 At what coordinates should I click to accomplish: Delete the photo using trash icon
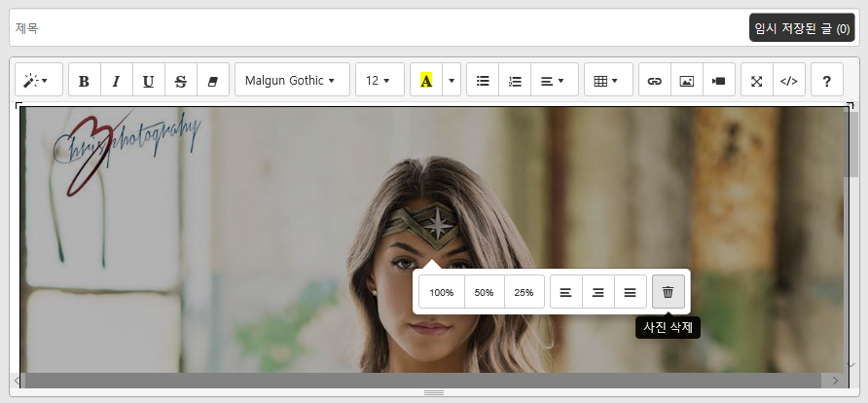[x=668, y=292]
